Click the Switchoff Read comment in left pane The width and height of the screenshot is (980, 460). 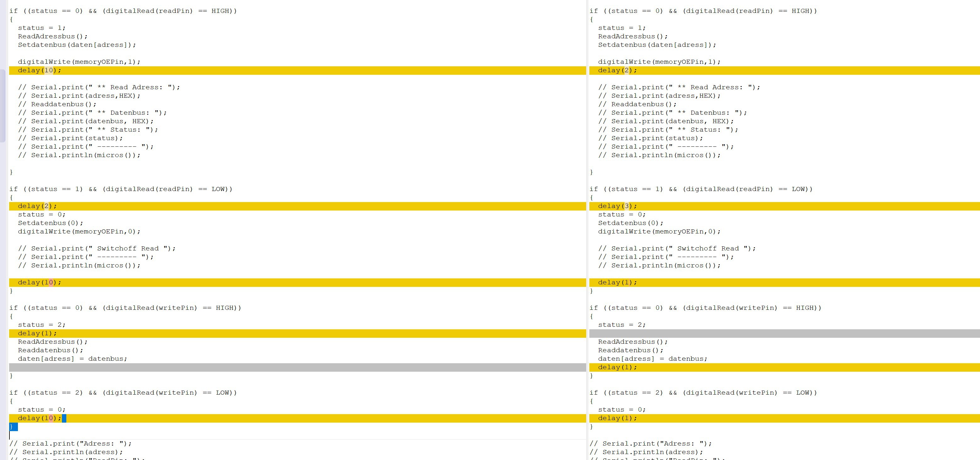(96, 249)
